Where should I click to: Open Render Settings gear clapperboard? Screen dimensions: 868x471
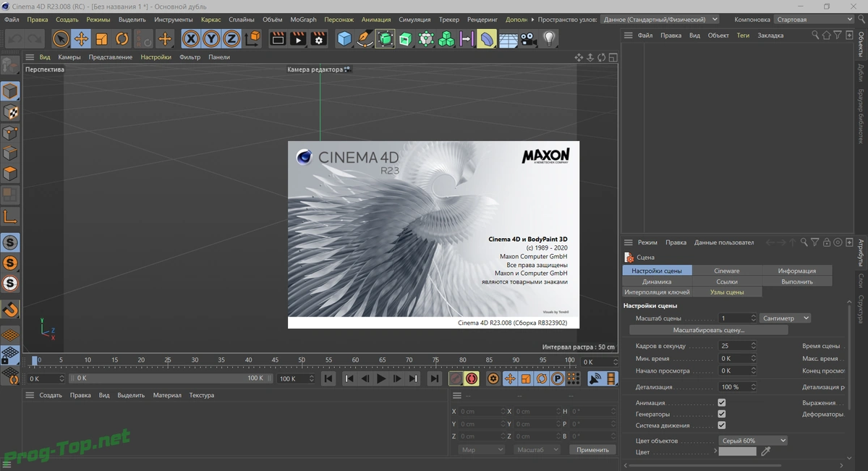[319, 38]
